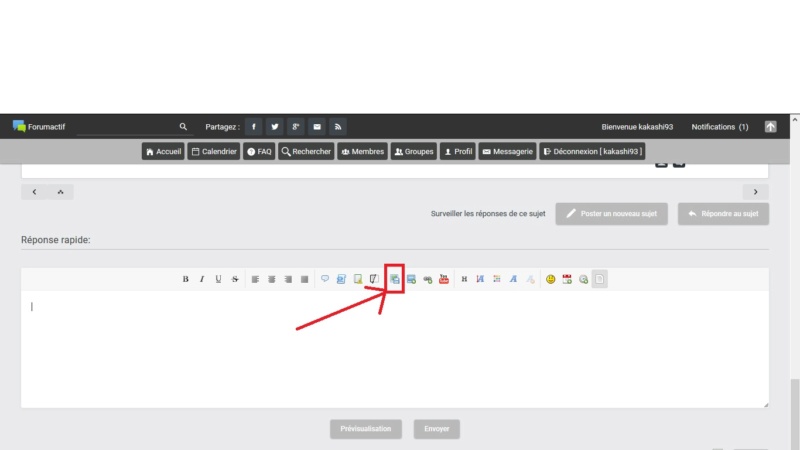Open the Groupes menu item
The image size is (800, 450).
(x=414, y=152)
